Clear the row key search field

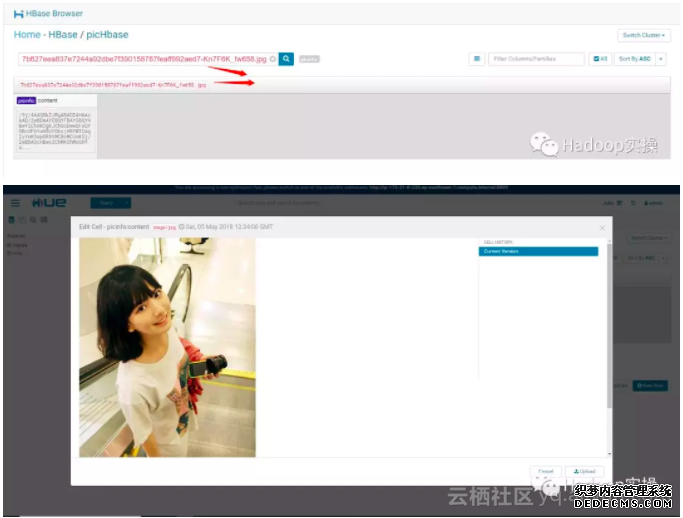coord(273,59)
